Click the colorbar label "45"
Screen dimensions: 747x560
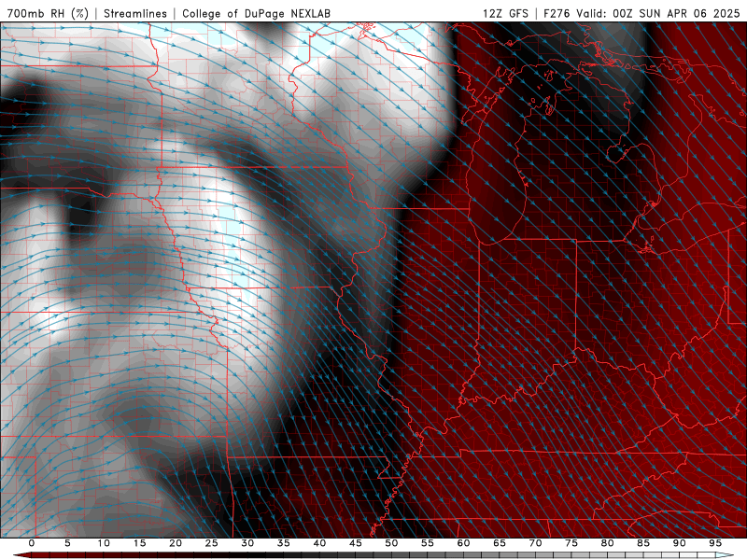coord(356,543)
